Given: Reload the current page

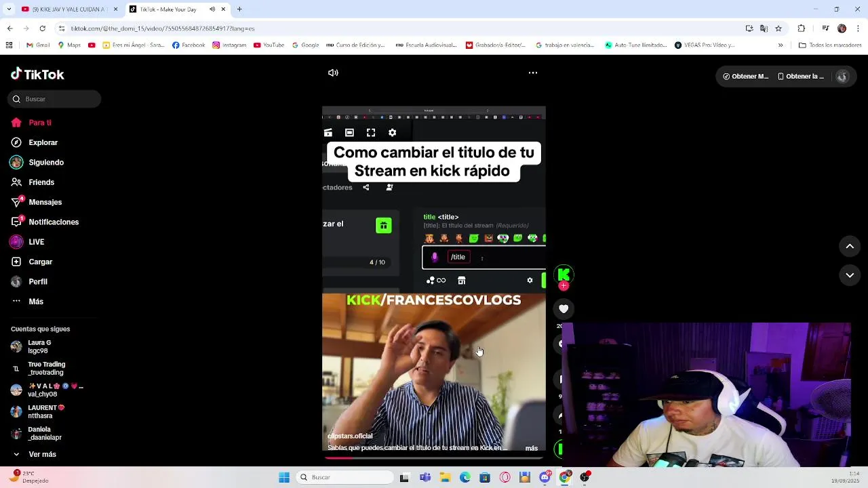Looking at the screenshot, I should [42, 28].
